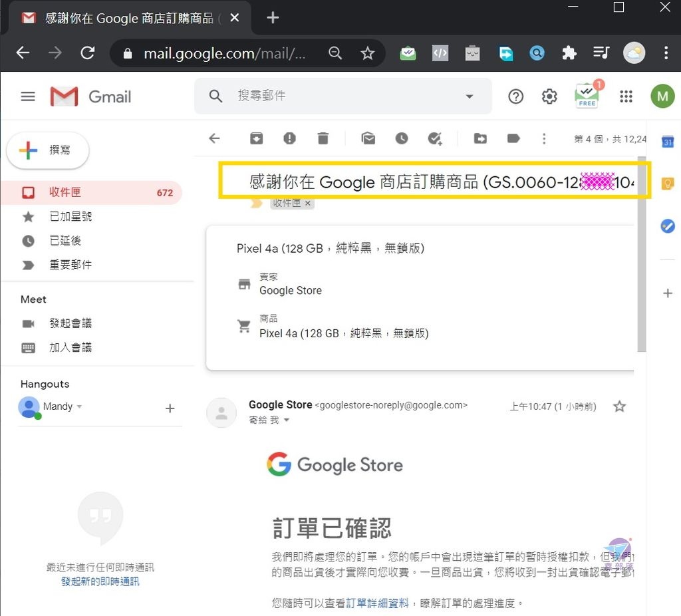Screen dimensions: 681x616
Task: Open the Mandy Hangouts status dropdown
Action: [79, 406]
